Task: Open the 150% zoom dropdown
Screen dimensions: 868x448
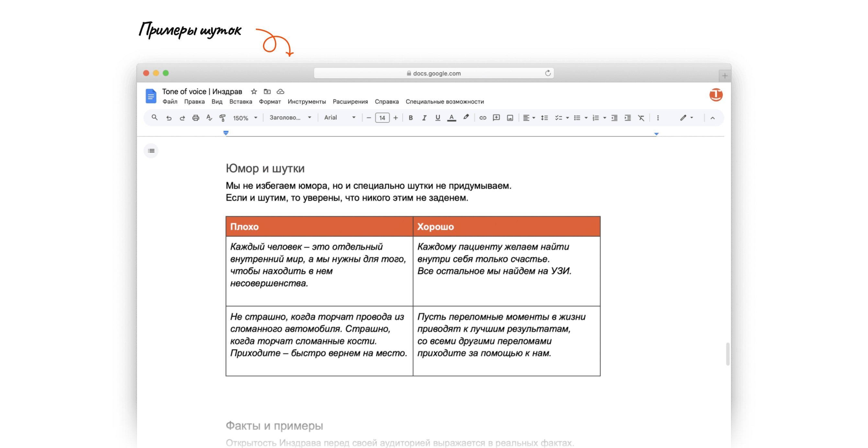Action: [x=245, y=118]
